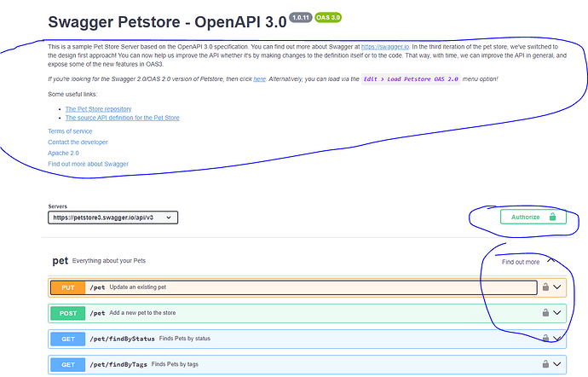The width and height of the screenshot is (588, 377).
Task: Open the https://swagger.io link
Action: [x=385, y=47]
